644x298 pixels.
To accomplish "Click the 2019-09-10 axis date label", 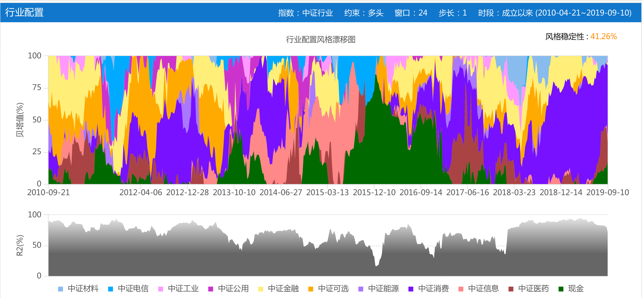I will (608, 192).
